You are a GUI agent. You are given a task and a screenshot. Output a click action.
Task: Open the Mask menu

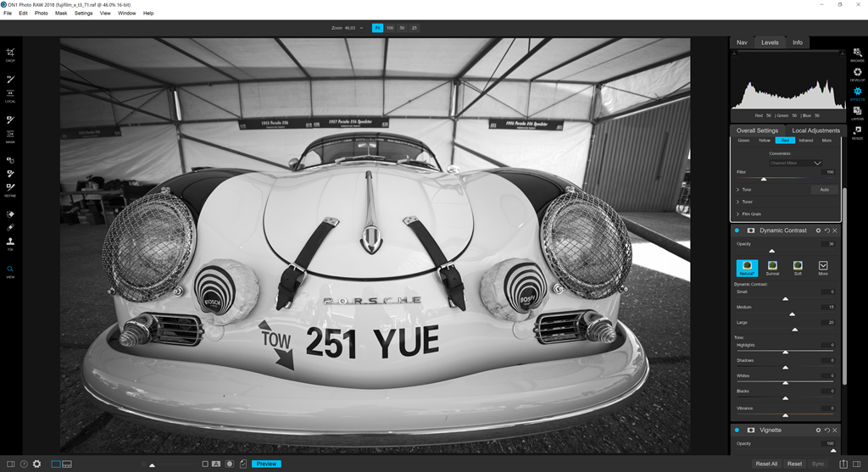(61, 14)
